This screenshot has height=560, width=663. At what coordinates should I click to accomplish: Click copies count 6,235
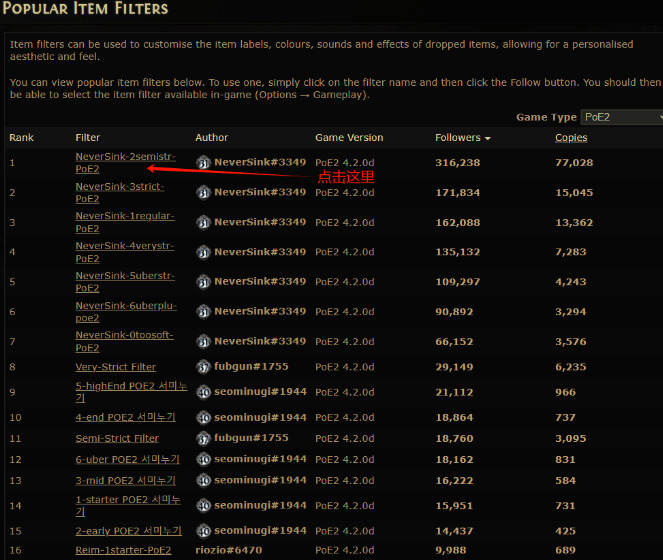click(x=571, y=367)
